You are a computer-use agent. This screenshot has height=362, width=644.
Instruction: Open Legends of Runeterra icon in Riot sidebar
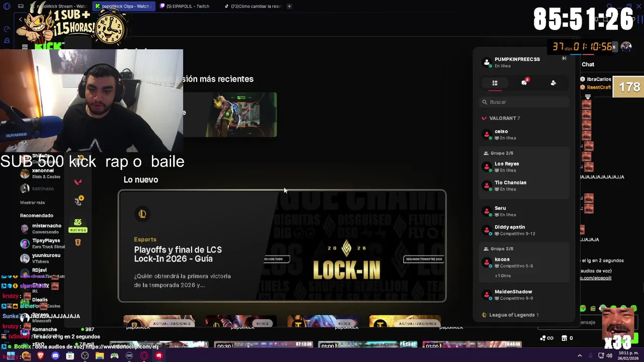click(x=78, y=243)
